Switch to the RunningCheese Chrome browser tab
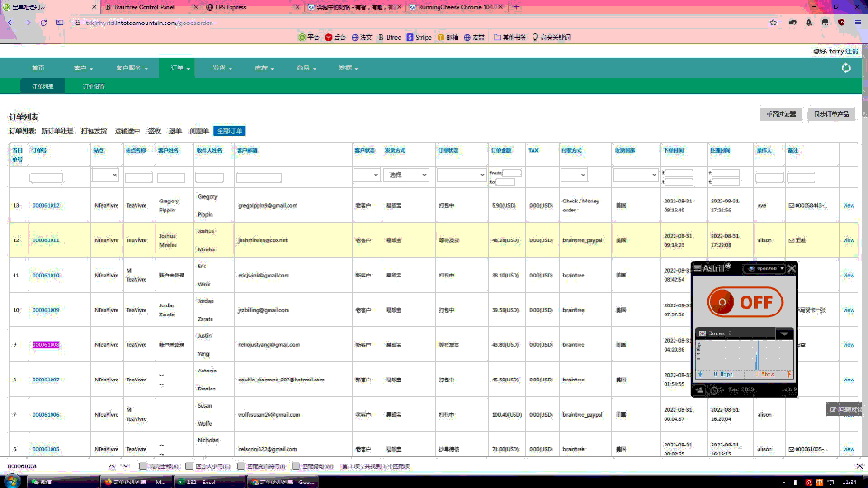The image size is (868, 488). [x=457, y=7]
